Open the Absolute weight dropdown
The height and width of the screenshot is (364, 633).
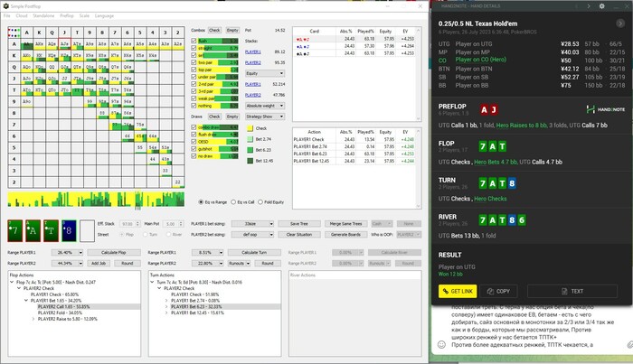pyautogui.click(x=265, y=106)
